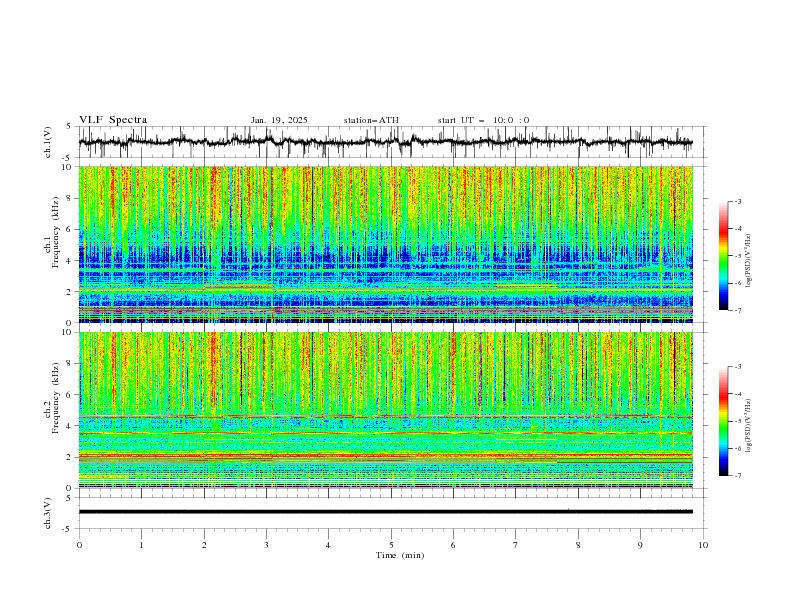
Task: Click the ch.2 "Frequency (kHz)" axis label
Action: click(55, 398)
